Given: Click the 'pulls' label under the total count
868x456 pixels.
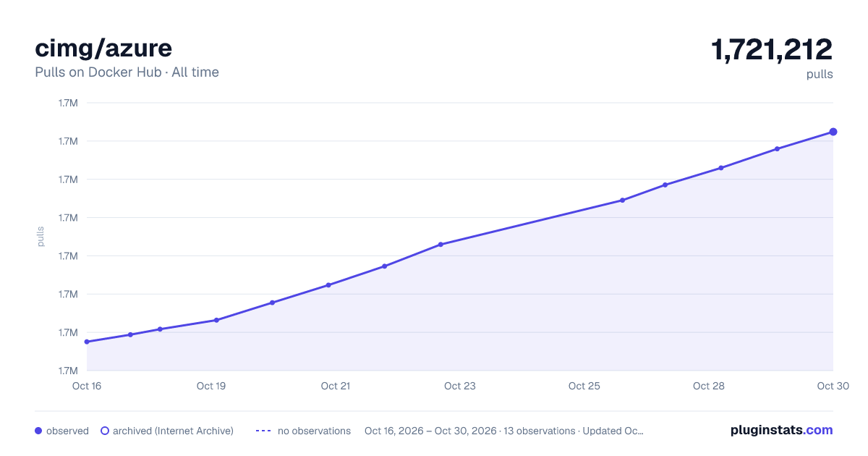Looking at the screenshot, I should click(x=820, y=74).
